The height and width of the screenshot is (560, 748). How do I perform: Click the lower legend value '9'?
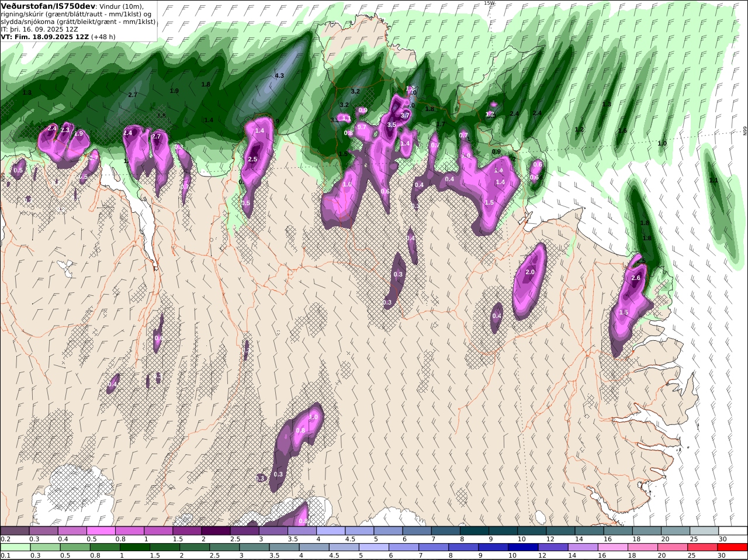click(x=481, y=555)
